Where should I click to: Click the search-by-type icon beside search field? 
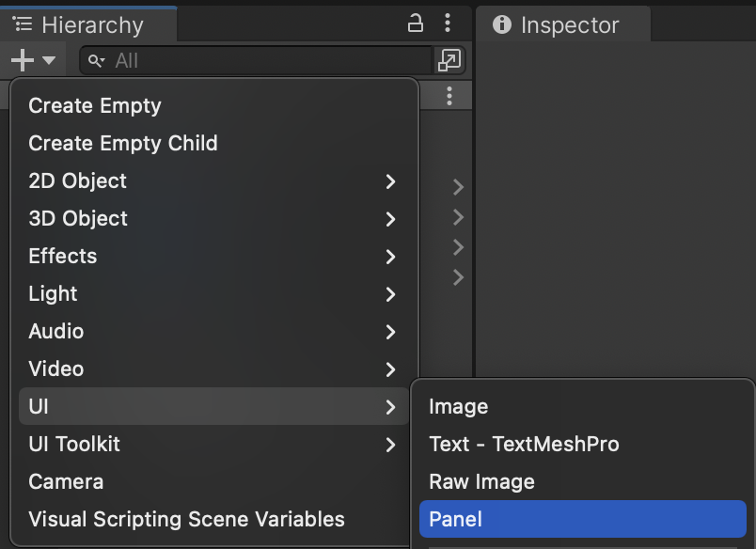[450, 61]
